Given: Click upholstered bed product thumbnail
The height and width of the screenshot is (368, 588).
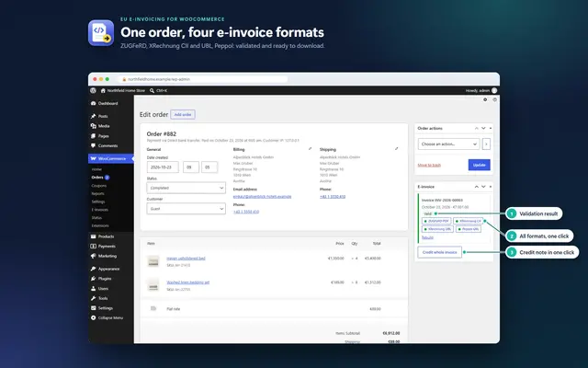Looking at the screenshot, I should coord(153,261).
